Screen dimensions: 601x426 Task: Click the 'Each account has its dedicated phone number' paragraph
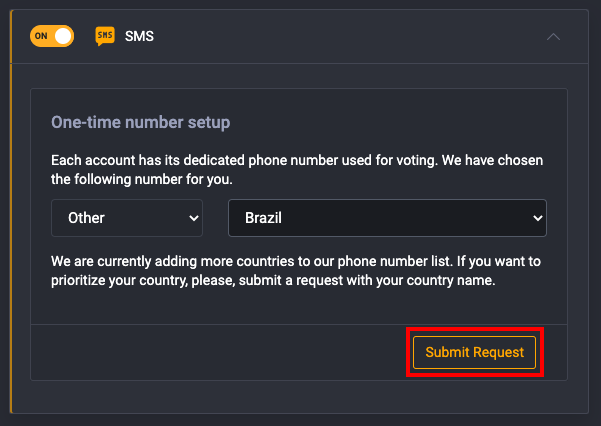[x=297, y=169]
